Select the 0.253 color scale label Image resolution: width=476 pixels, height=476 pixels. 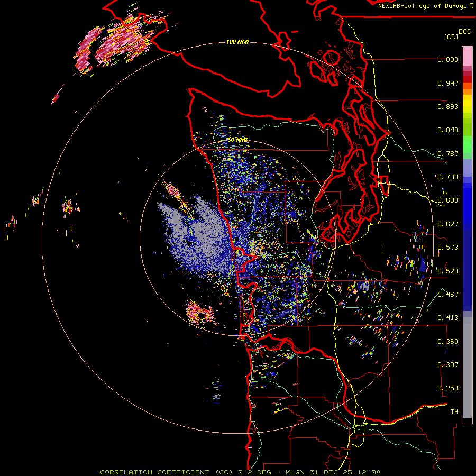pyautogui.click(x=448, y=388)
